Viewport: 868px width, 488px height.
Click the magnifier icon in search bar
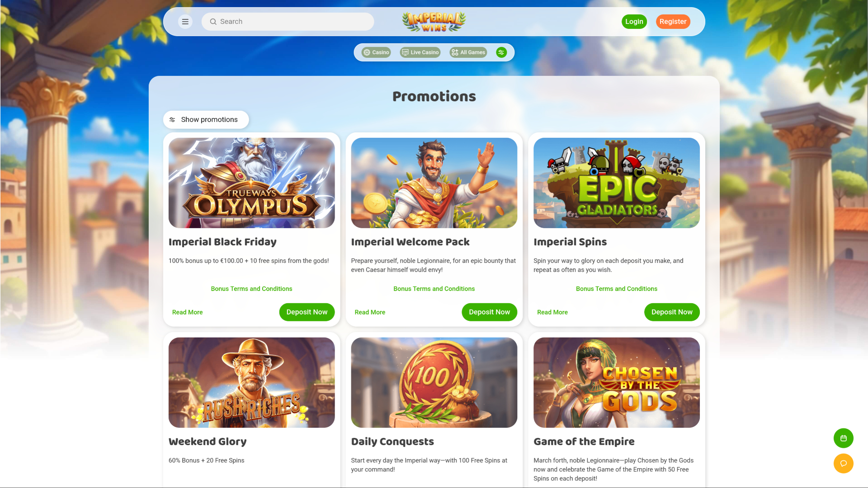213,22
